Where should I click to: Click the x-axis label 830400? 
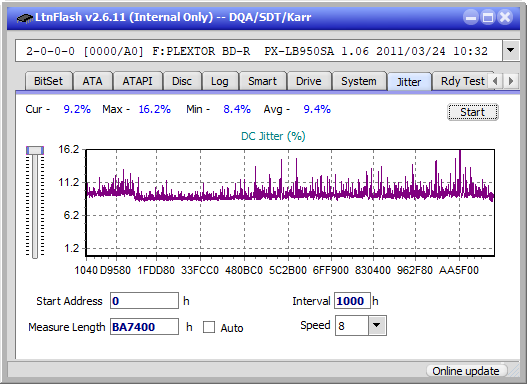click(x=373, y=270)
